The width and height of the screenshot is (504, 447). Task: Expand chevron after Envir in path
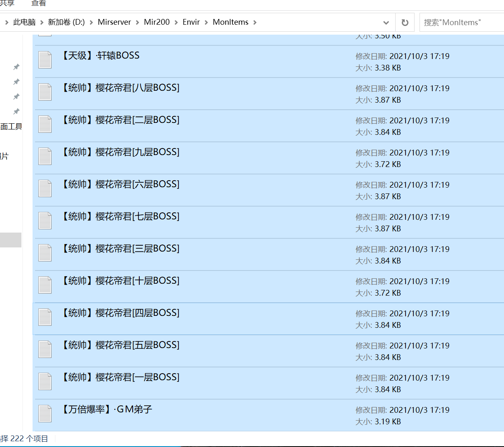point(206,22)
